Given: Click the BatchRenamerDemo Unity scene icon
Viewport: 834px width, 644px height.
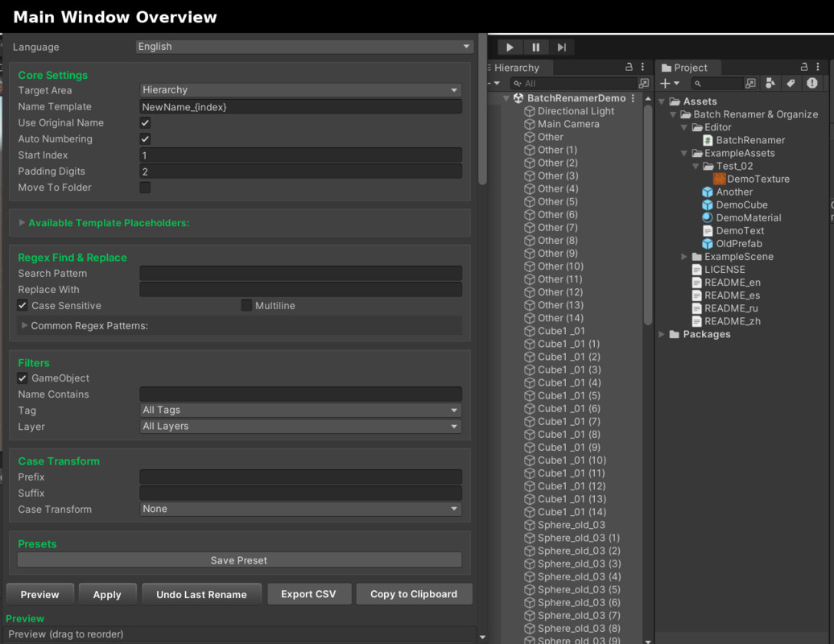Looking at the screenshot, I should 518,98.
